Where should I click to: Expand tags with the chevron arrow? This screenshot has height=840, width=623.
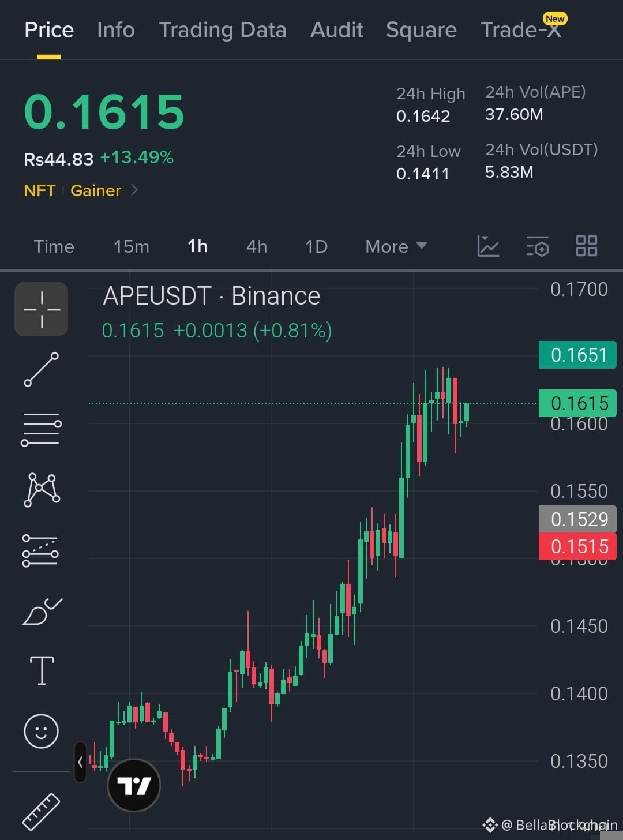coord(134,190)
